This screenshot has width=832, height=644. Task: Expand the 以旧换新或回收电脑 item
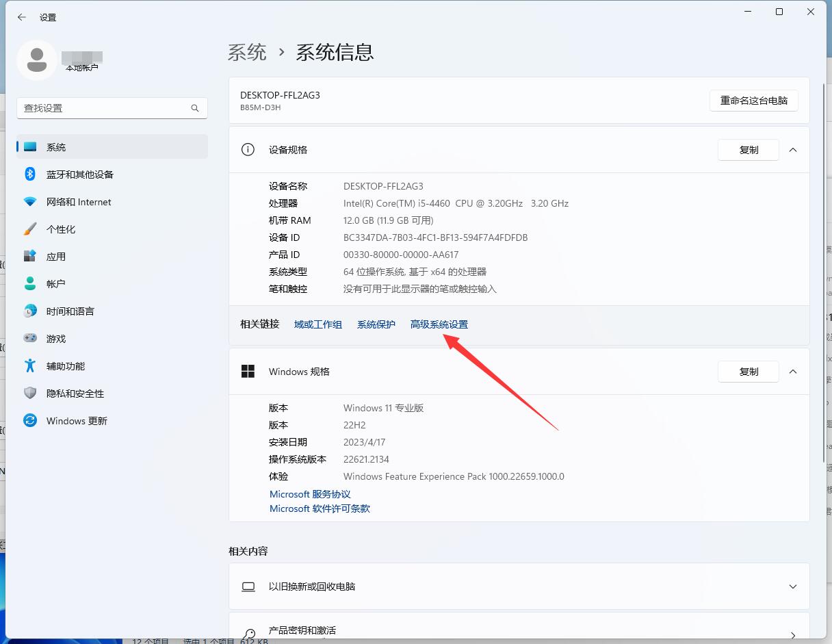point(793,587)
